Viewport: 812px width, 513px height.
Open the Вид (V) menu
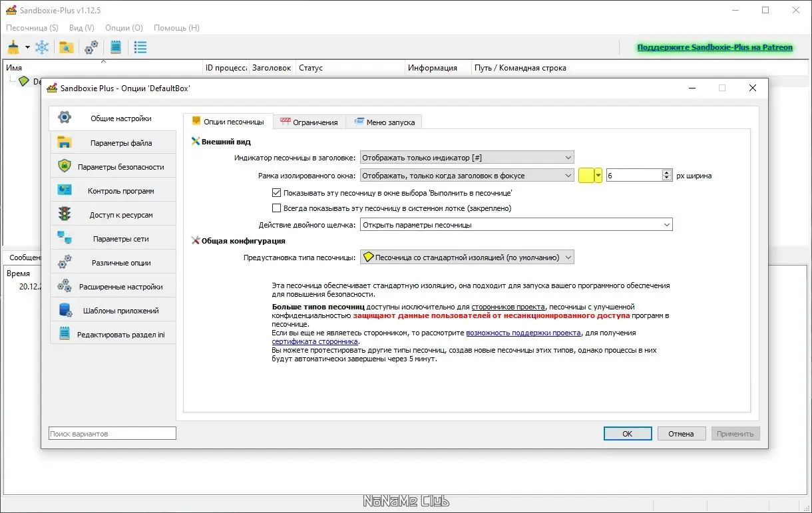[x=82, y=28]
